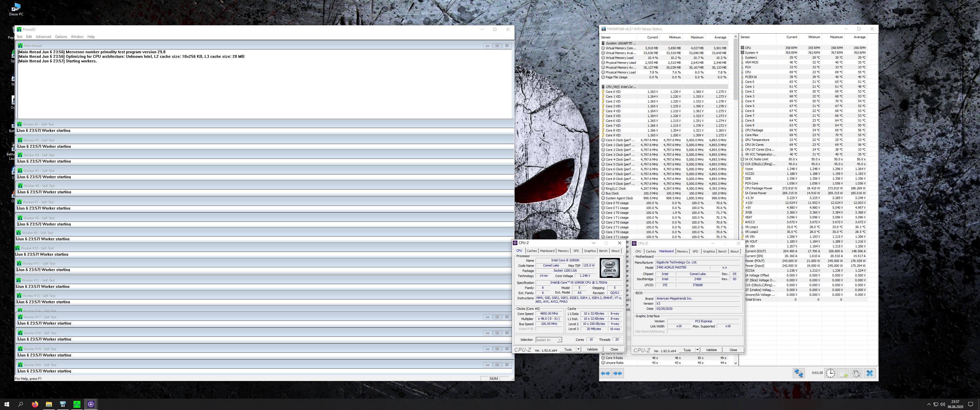Click Dieser PC desktop icon

click(16, 9)
